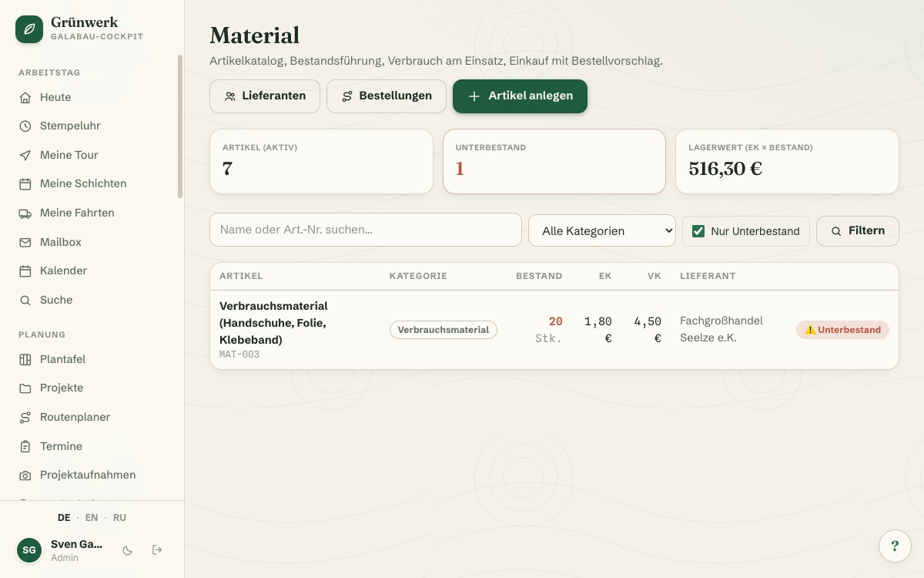Screen dimensions: 924x578
Task: Click the route icon beside Routenplaner
Action: pos(25,417)
